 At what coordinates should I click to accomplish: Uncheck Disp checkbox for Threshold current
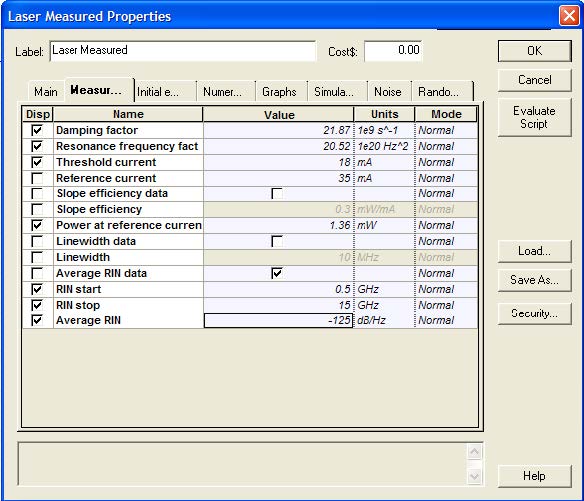point(37,162)
